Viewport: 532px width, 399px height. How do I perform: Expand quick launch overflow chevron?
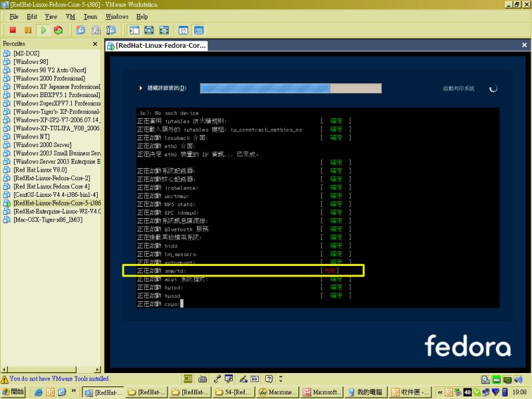tap(73, 391)
